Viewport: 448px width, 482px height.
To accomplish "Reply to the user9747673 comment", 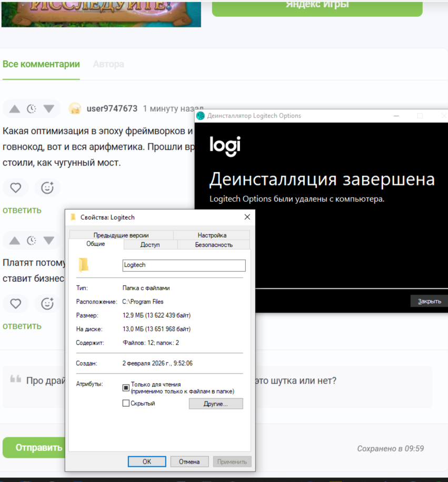I will click(x=22, y=210).
